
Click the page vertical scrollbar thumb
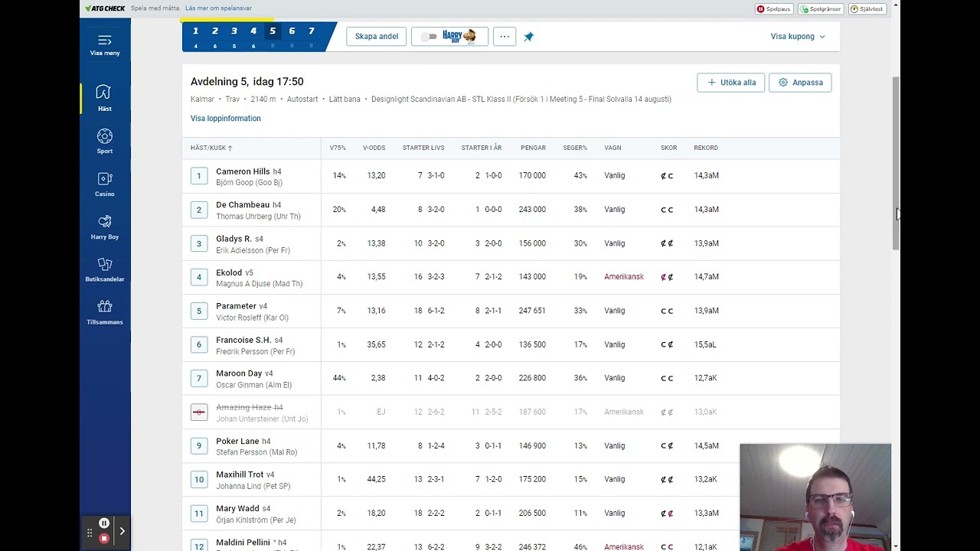(x=897, y=162)
